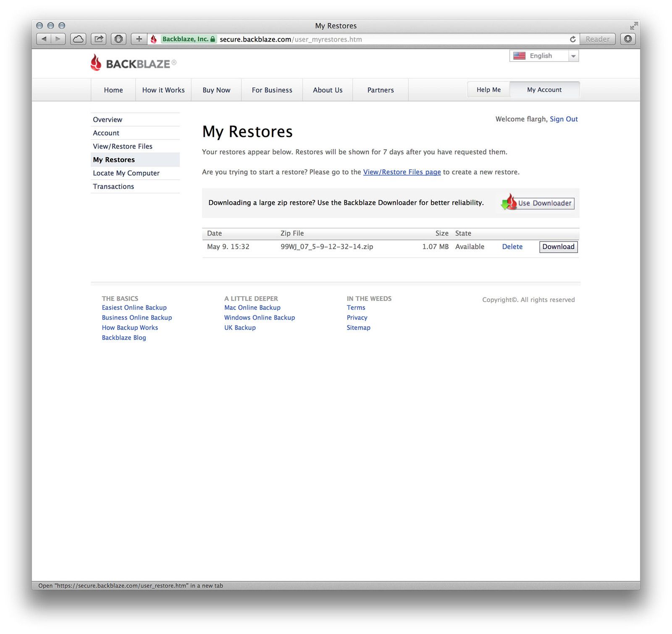Viewport: 672px width, 634px height.
Task: Expand the English language dropdown
Action: (x=574, y=55)
